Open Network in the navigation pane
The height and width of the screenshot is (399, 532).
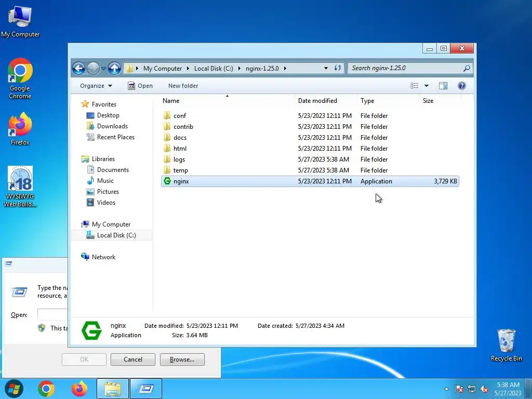(98, 257)
